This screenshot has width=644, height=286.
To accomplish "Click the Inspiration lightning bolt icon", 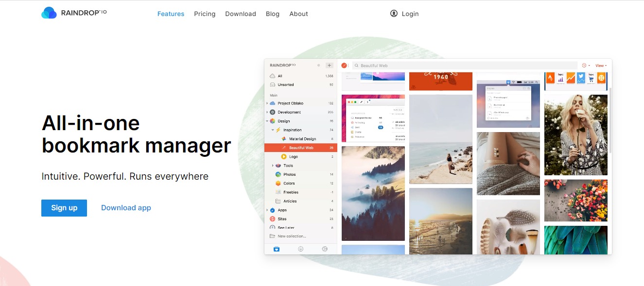I will coord(278,130).
